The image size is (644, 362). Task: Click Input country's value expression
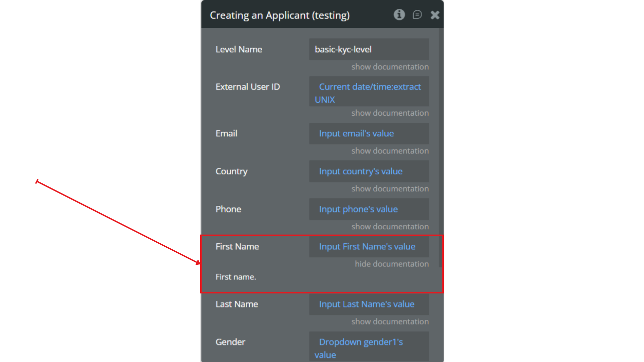coord(361,171)
